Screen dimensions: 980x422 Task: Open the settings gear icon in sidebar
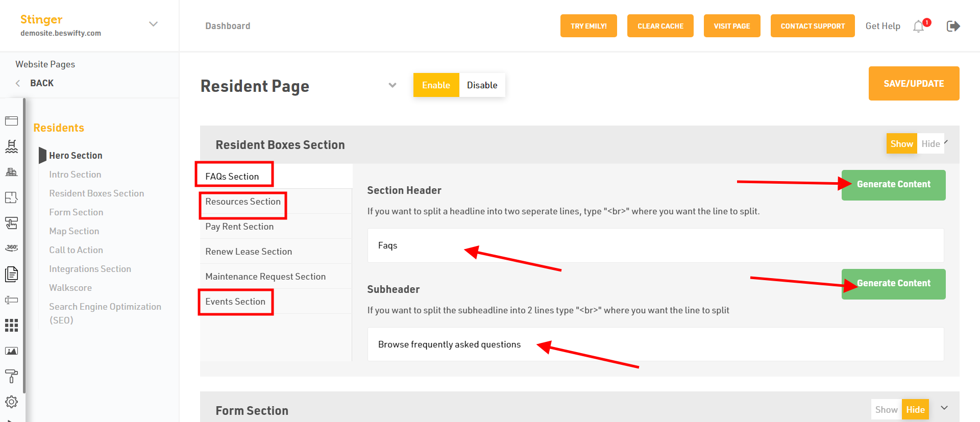11,402
